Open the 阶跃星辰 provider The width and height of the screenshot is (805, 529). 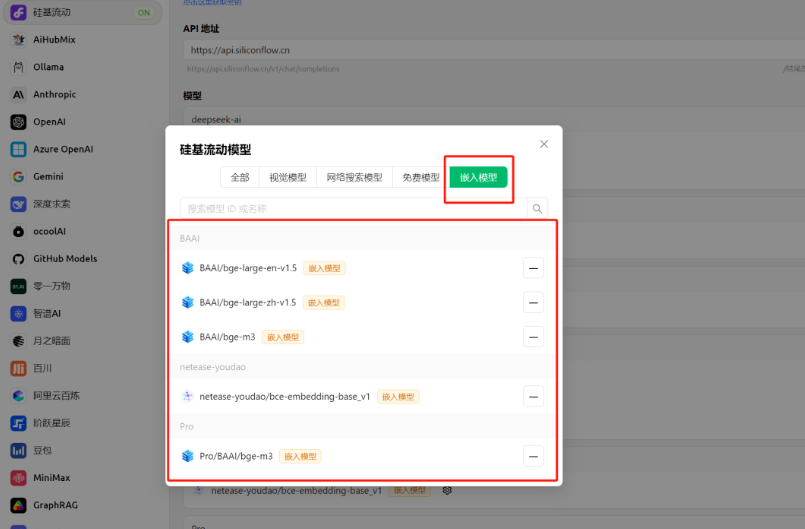coord(82,423)
